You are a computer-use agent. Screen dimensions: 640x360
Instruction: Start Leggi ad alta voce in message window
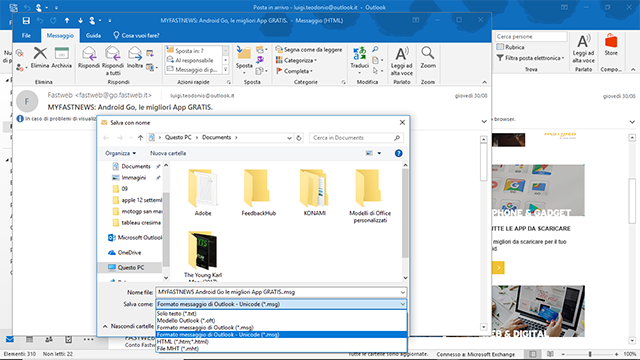click(x=402, y=61)
